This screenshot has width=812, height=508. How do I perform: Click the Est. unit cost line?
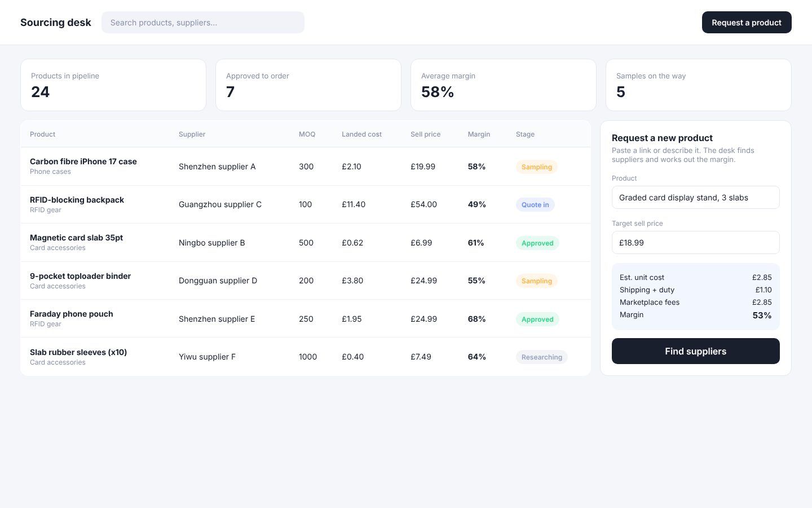pos(695,277)
